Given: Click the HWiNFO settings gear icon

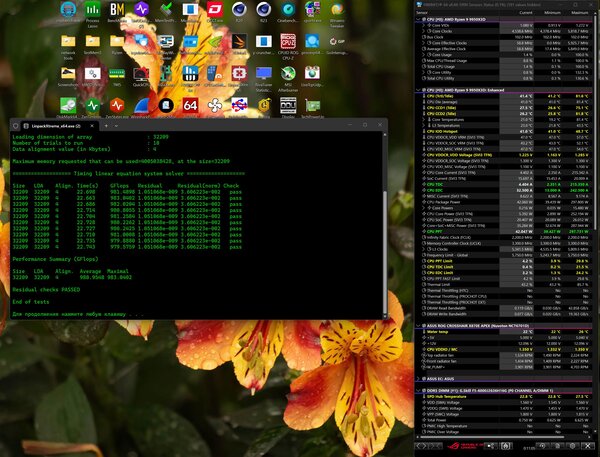Looking at the screenshot, I should coord(572,446).
